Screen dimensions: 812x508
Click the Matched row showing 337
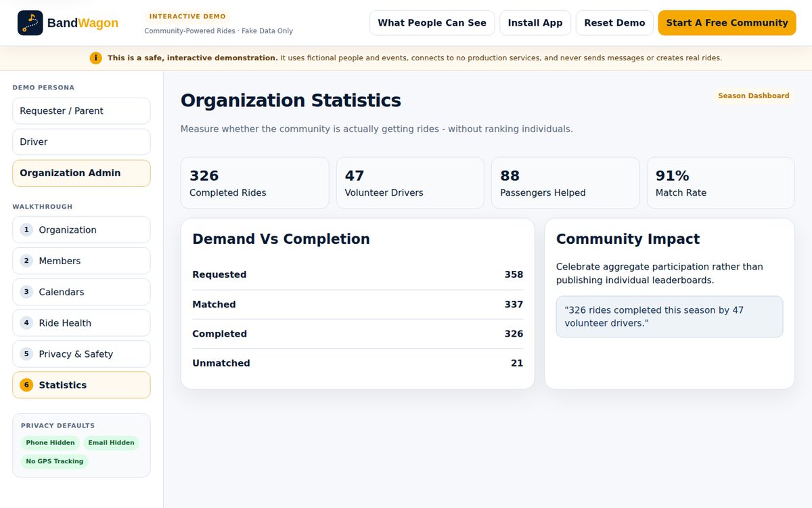[357, 305]
